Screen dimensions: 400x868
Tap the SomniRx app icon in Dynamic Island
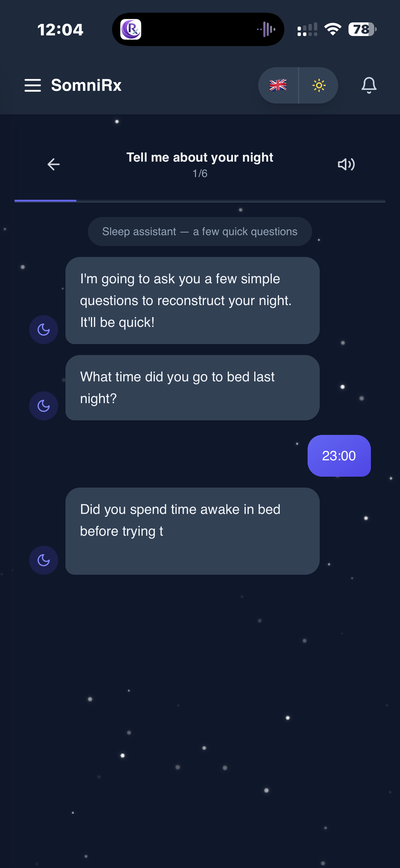[x=131, y=30]
